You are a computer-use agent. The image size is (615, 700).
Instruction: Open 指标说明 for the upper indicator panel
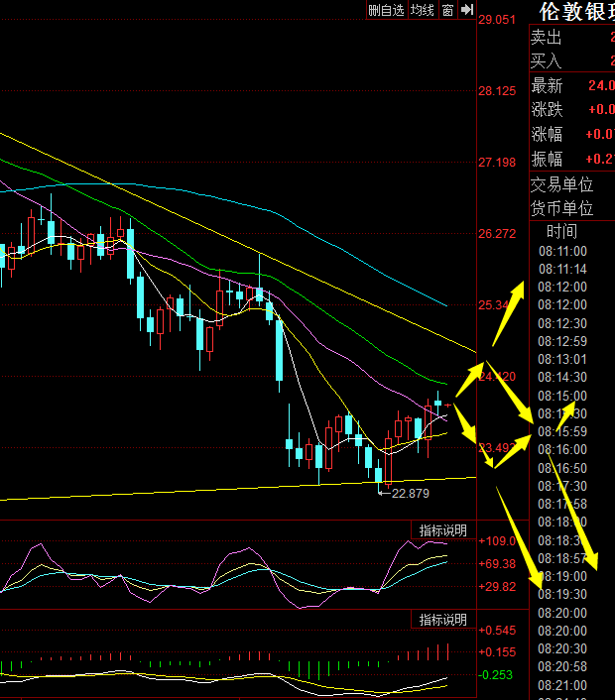coord(441,530)
